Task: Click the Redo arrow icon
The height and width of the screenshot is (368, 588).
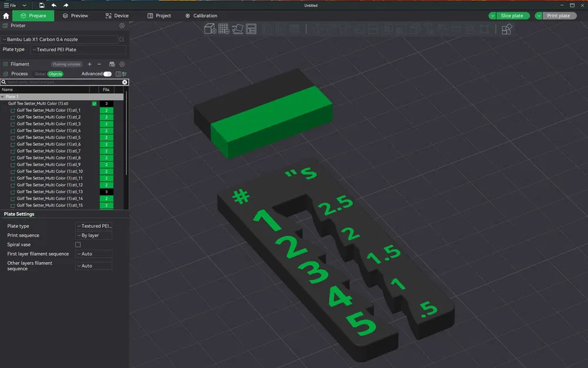Action: point(66,5)
